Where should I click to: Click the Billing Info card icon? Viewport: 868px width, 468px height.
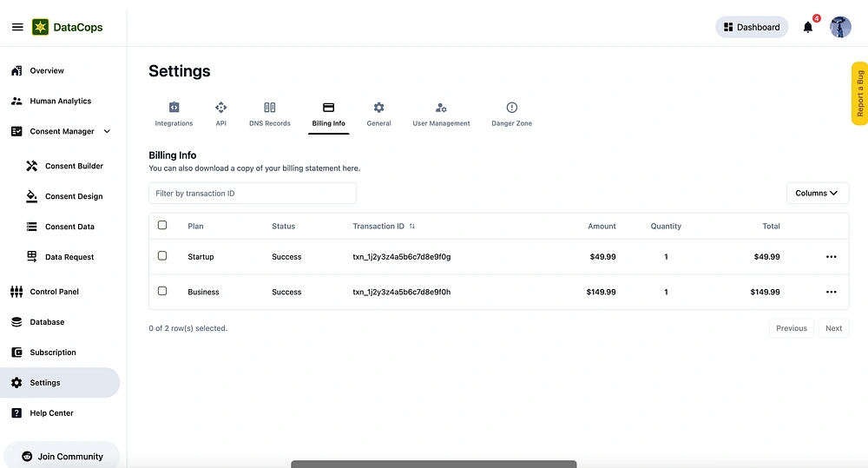point(328,108)
